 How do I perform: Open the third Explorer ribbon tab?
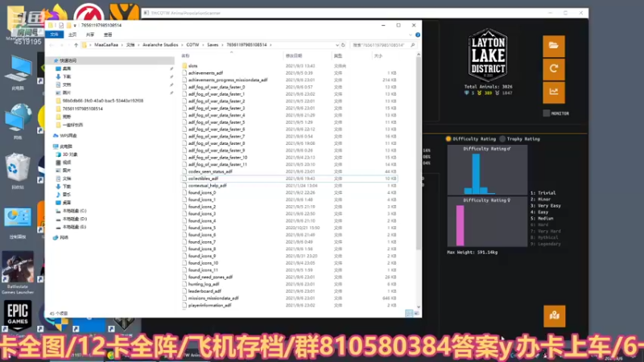(90, 35)
